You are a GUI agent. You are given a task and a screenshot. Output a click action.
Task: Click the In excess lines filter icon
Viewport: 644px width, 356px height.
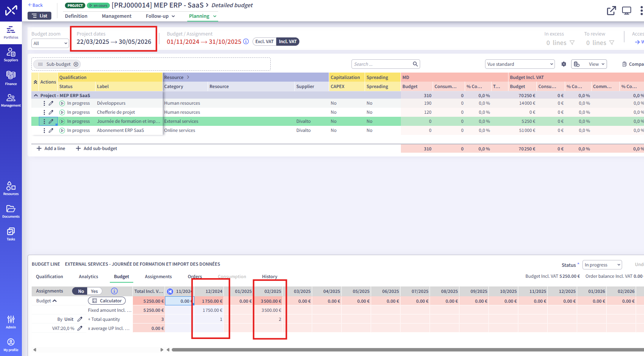click(x=572, y=43)
